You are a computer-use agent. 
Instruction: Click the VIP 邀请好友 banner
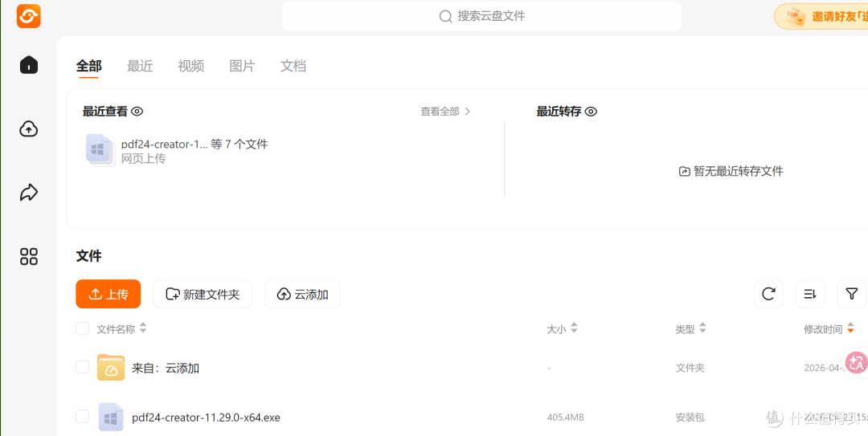click(x=821, y=17)
